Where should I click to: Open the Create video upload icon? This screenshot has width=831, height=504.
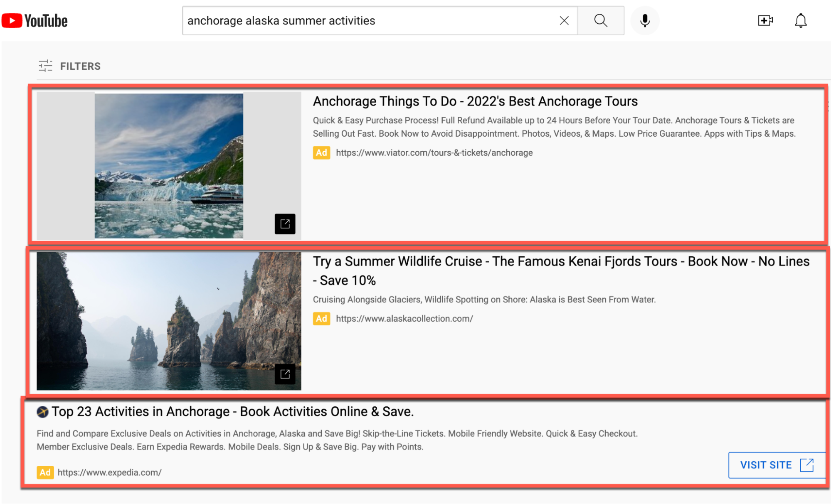click(765, 20)
